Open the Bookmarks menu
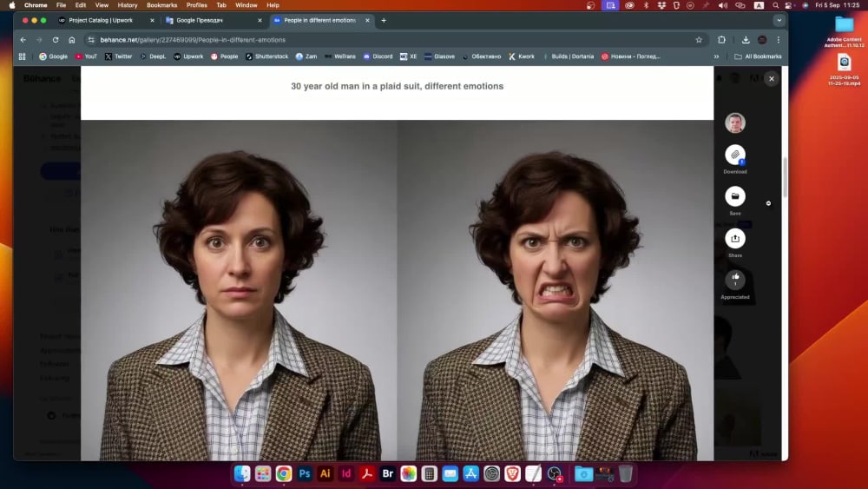This screenshot has width=868, height=489. tap(161, 5)
